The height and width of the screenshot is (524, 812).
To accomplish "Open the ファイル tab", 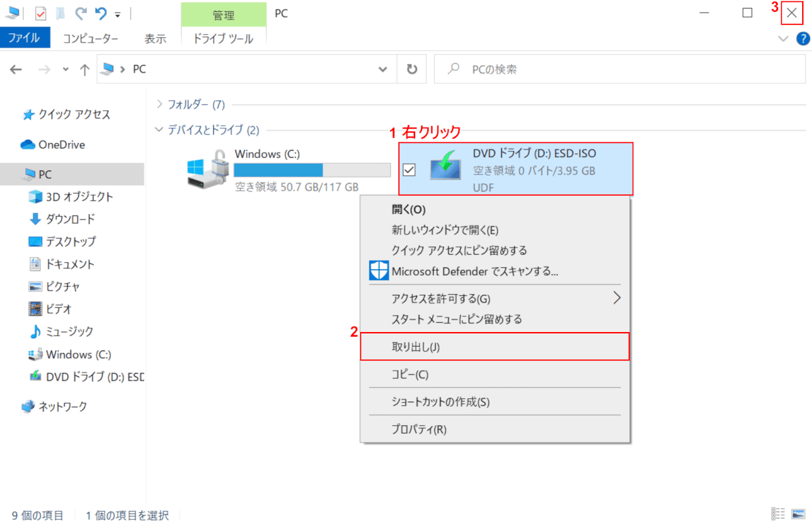I will (26, 39).
